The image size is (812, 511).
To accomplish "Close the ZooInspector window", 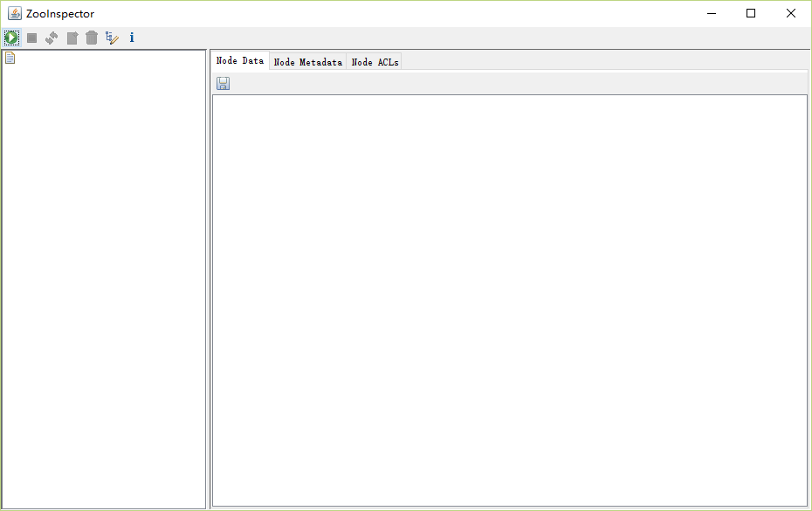I will tap(791, 13).
